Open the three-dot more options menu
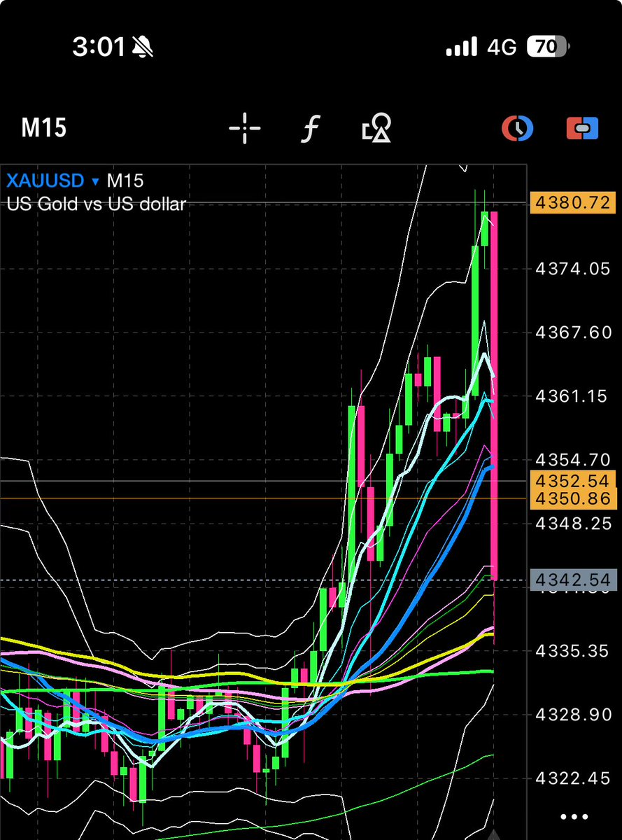 (575, 817)
